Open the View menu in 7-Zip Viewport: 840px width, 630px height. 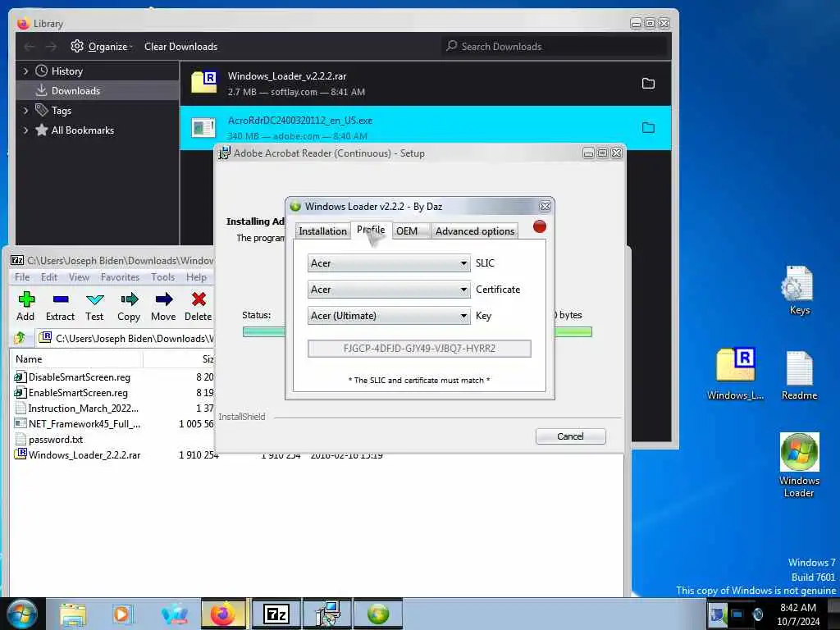click(79, 277)
